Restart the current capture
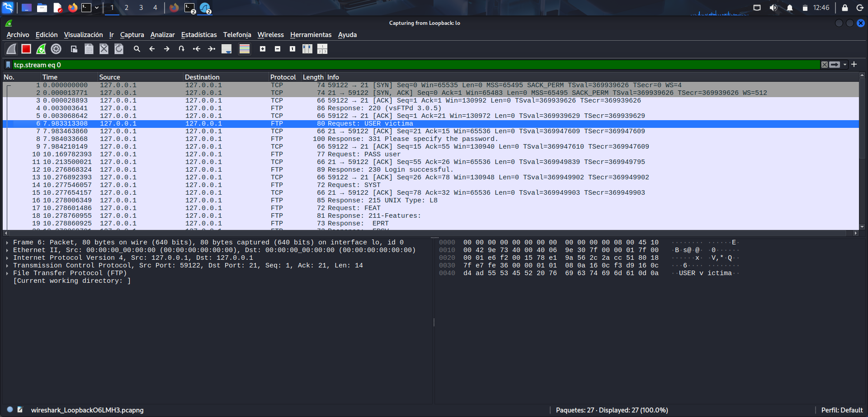This screenshot has width=868, height=417. 41,49
